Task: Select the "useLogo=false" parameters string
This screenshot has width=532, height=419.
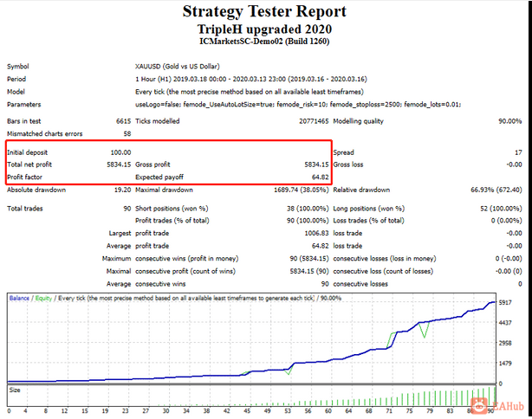Action: [298, 105]
